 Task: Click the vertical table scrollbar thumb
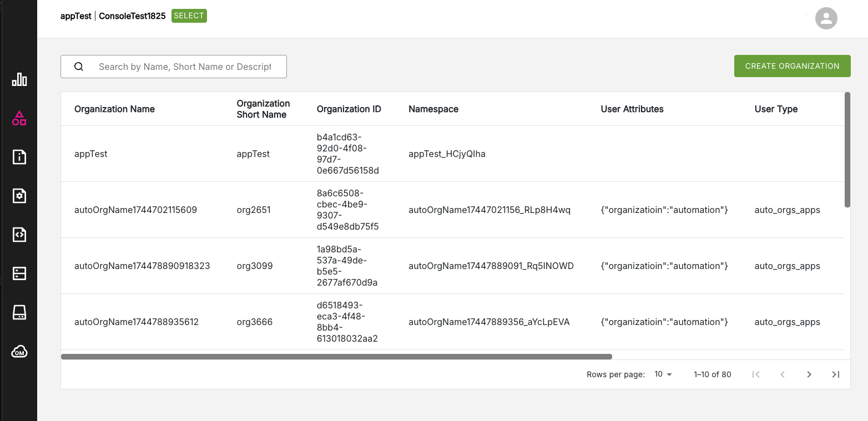coord(847,150)
